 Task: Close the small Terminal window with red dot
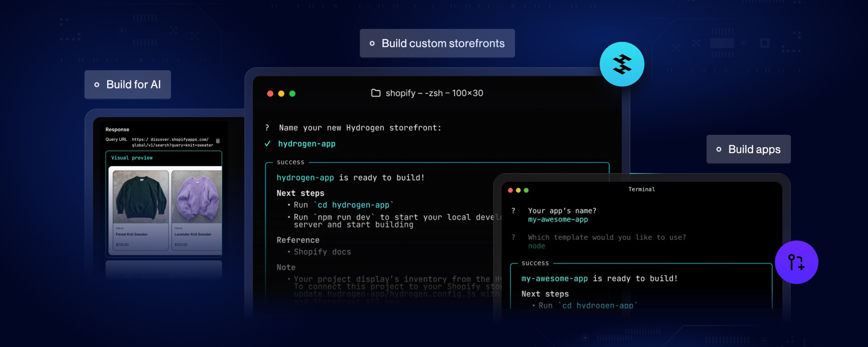(x=510, y=190)
